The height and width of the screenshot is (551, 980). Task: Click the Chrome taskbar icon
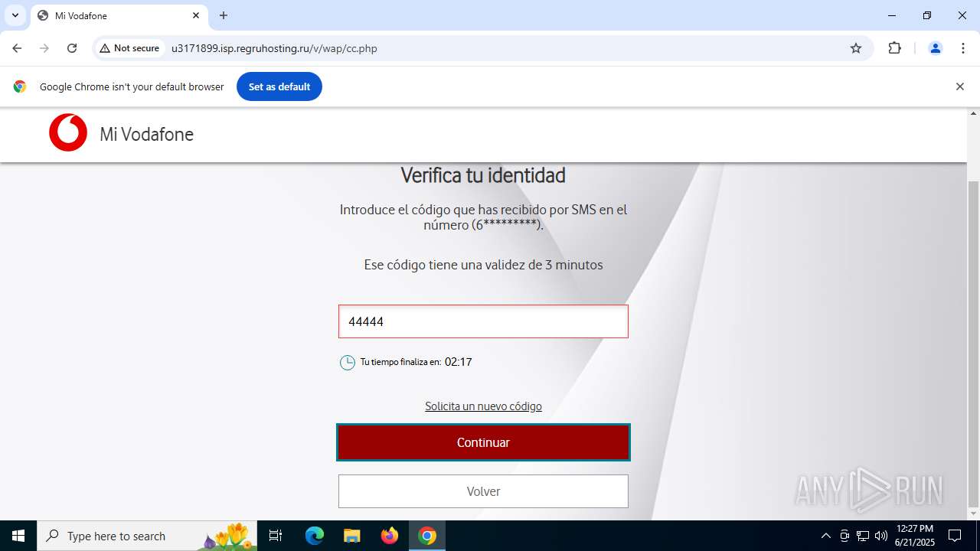pos(427,536)
